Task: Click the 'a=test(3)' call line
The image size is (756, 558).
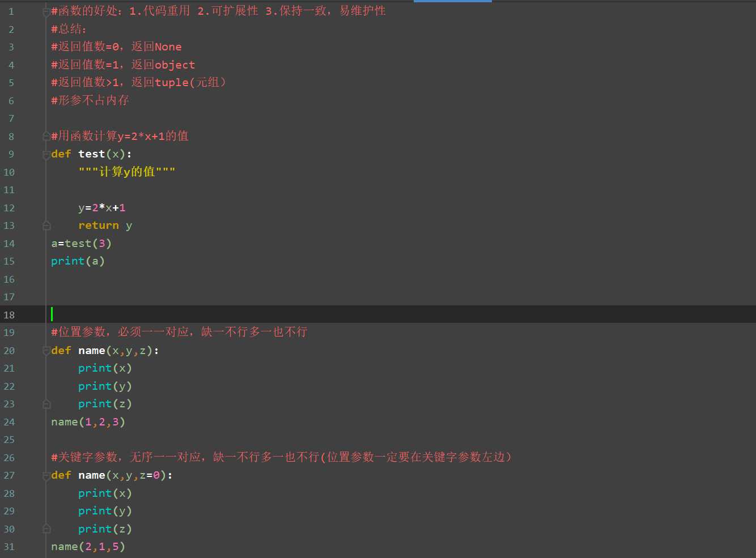Action: pos(82,244)
